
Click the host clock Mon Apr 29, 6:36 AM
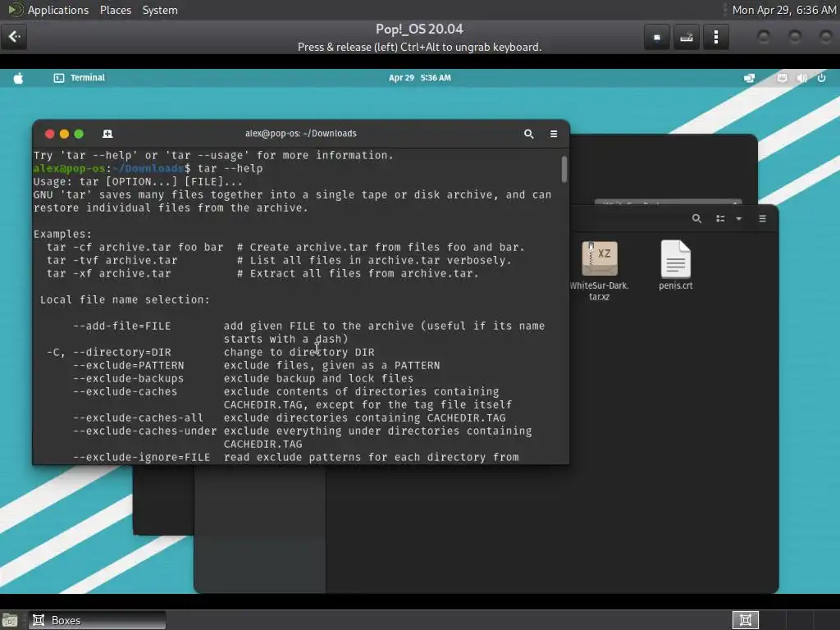point(783,10)
